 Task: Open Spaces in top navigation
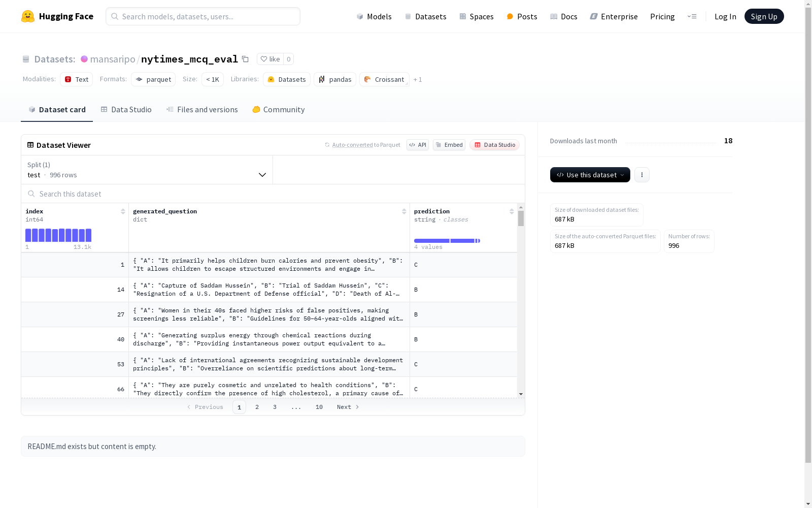pos(477,16)
